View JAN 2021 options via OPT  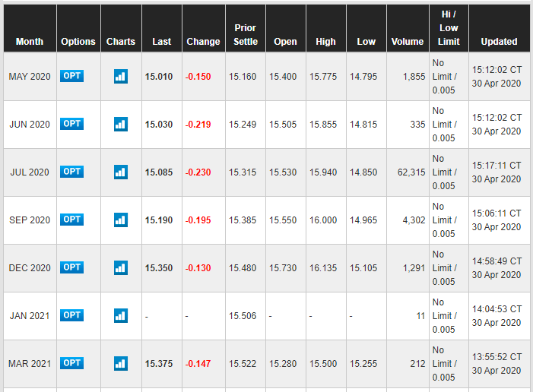coord(71,315)
